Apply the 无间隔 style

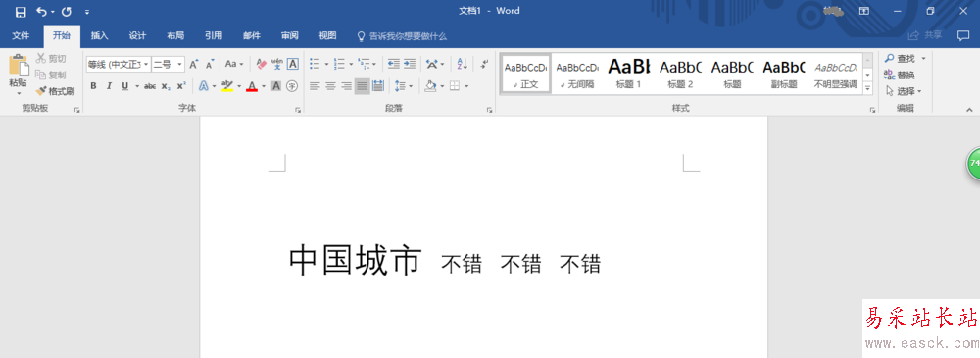[x=577, y=74]
